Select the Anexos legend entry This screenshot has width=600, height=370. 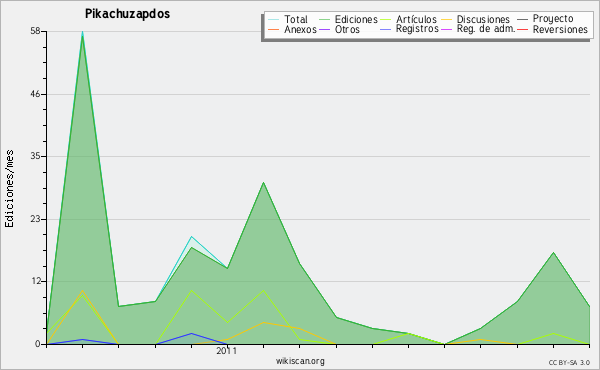point(300,29)
